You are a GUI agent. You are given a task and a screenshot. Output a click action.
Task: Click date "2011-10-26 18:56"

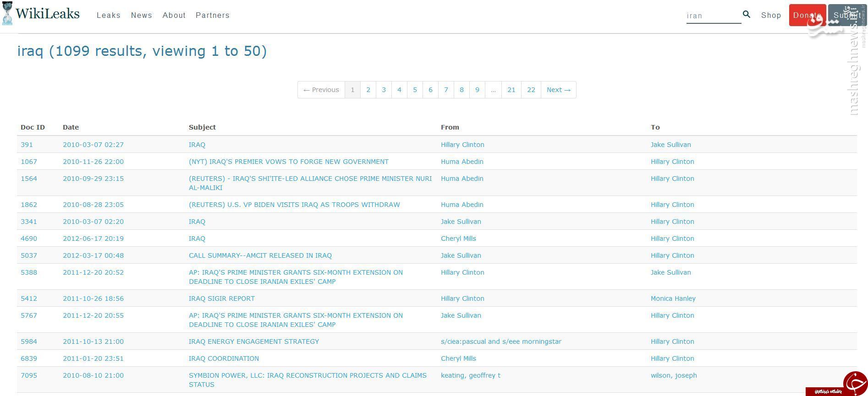coord(93,298)
